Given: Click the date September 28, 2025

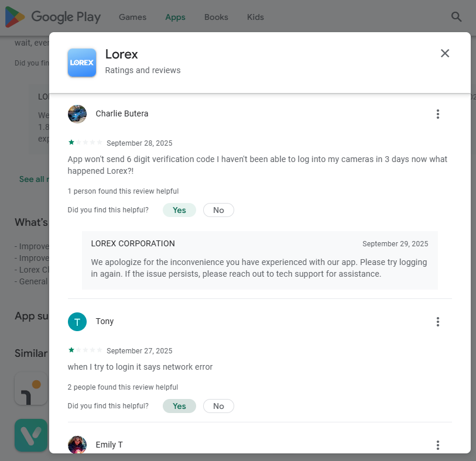Looking at the screenshot, I should 139,143.
